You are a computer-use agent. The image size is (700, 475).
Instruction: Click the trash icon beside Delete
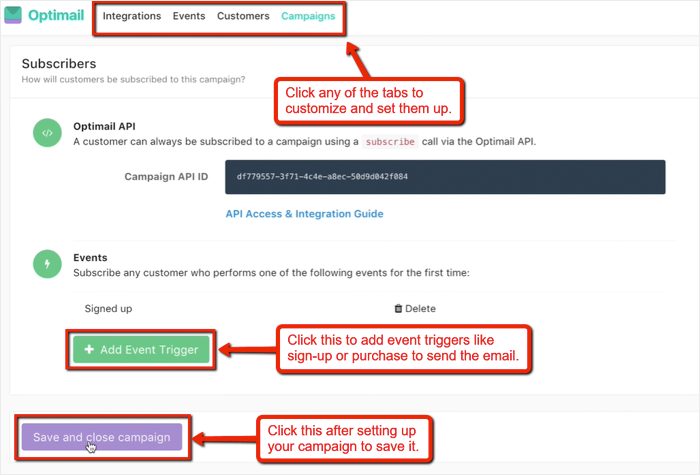coord(398,308)
